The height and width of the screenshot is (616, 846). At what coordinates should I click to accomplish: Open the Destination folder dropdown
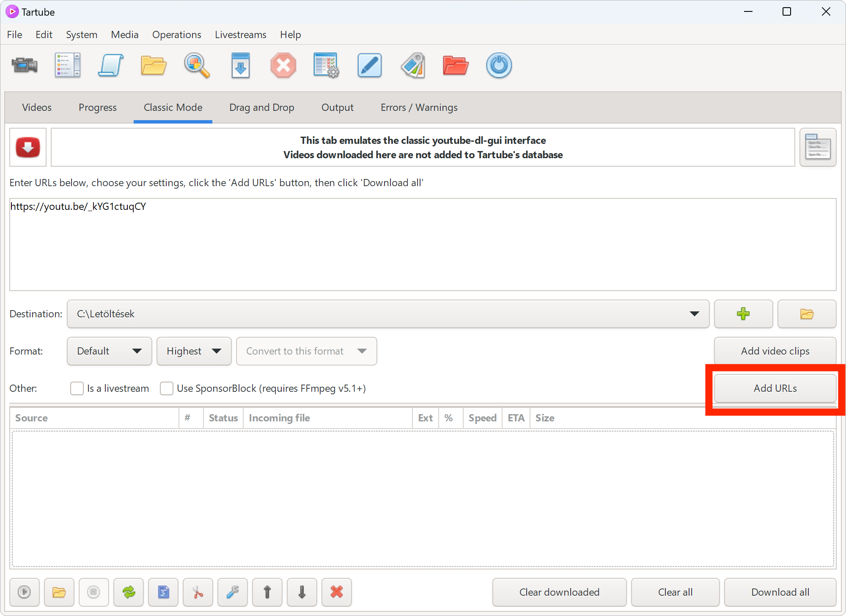point(388,314)
